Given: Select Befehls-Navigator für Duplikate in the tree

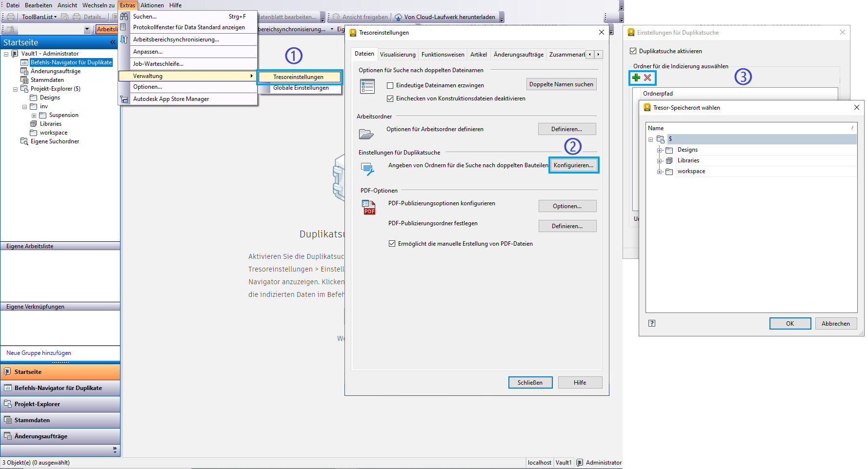Looking at the screenshot, I should (71, 62).
